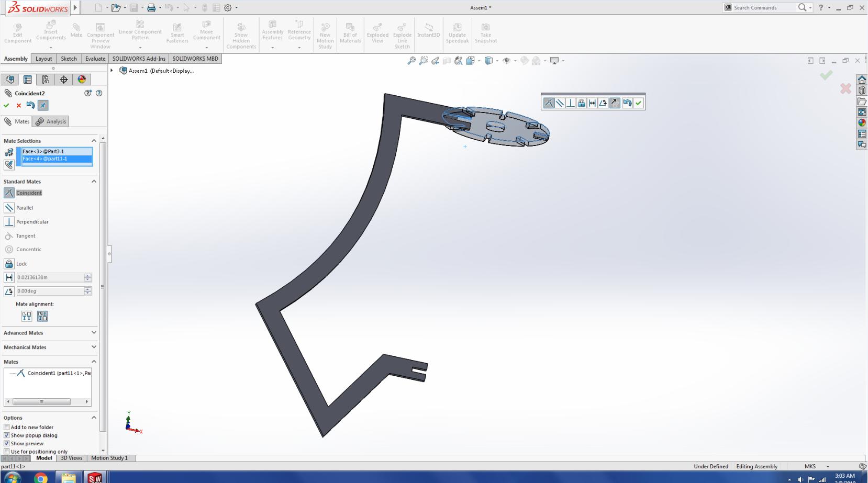
Task: Open the Design Library in task pane
Action: (x=862, y=91)
